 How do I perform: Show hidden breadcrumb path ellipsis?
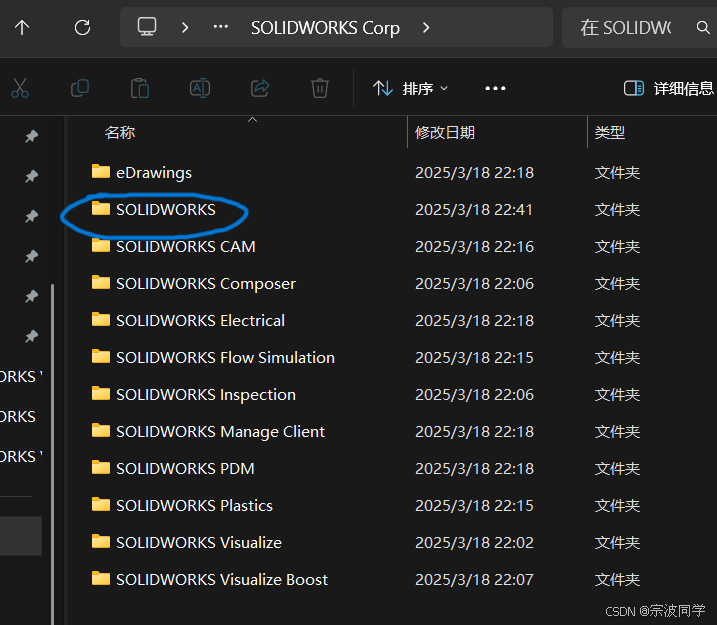point(221,27)
